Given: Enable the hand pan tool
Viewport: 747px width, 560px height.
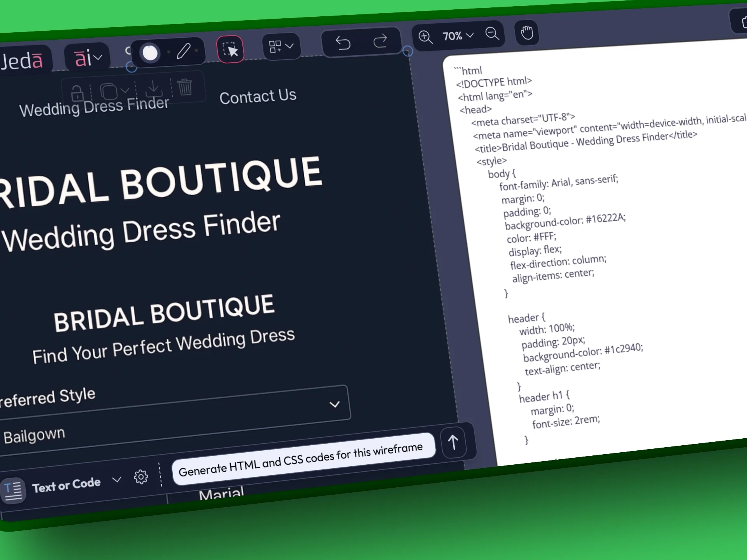Looking at the screenshot, I should (x=527, y=32).
